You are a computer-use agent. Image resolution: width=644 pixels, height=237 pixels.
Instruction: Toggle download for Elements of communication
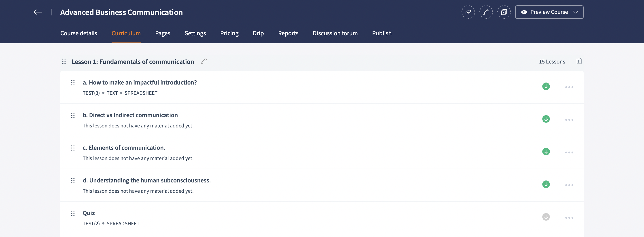coord(546,152)
